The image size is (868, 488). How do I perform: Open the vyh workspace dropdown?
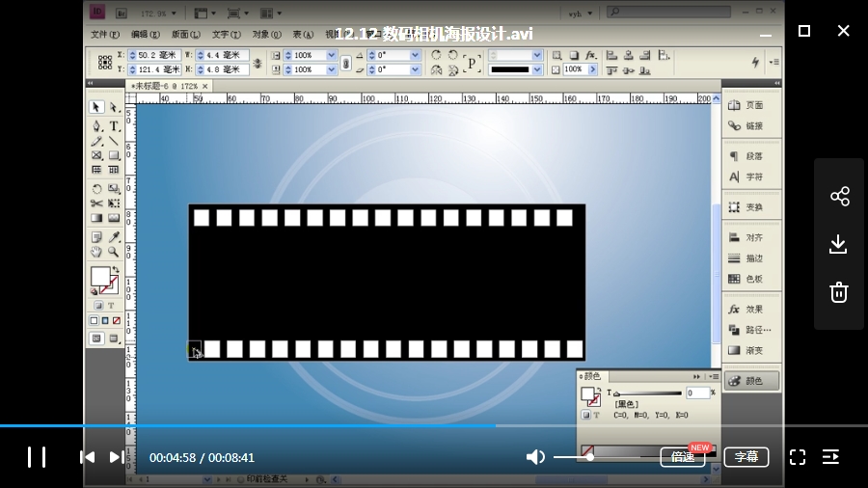[581, 14]
